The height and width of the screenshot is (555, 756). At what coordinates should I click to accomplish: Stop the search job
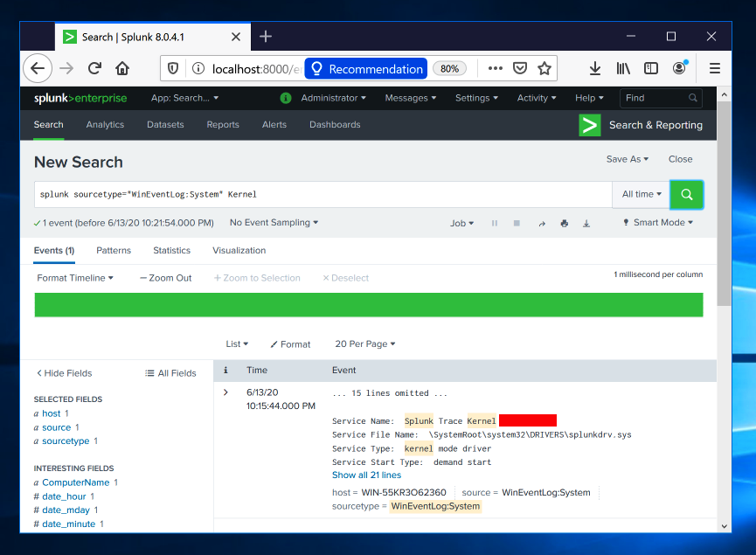(x=517, y=224)
